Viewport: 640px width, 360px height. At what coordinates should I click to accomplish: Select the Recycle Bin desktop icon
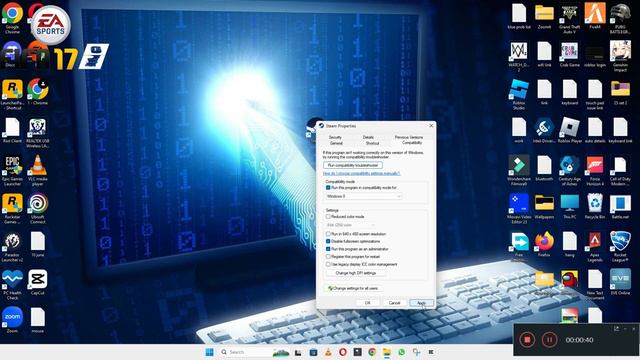595,206
